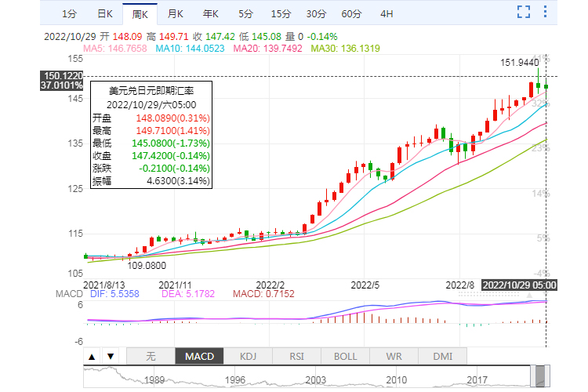Show the DMI indicator
This screenshot has height=392, width=588.
(442, 357)
